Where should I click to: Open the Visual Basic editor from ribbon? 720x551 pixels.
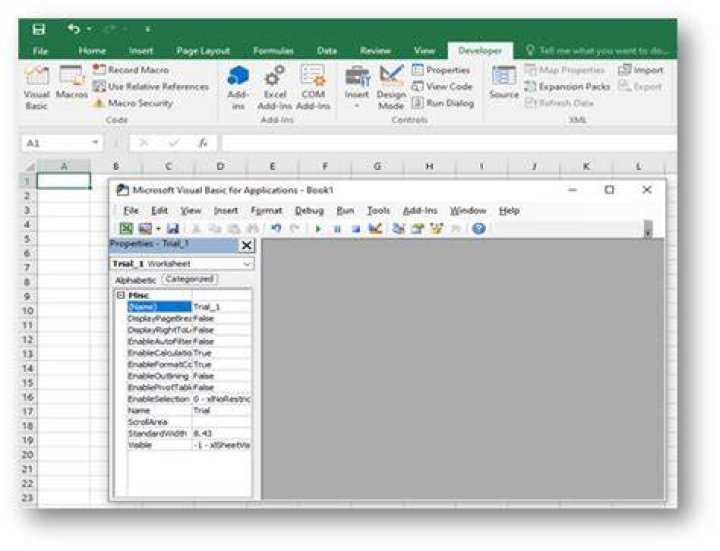(x=36, y=87)
